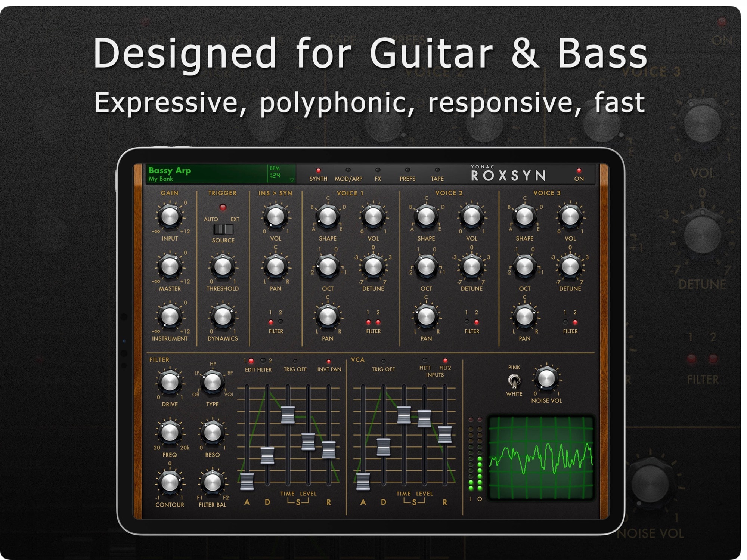The width and height of the screenshot is (747, 560).
Task: Click the MASTER gain knob
Action: coord(170,266)
